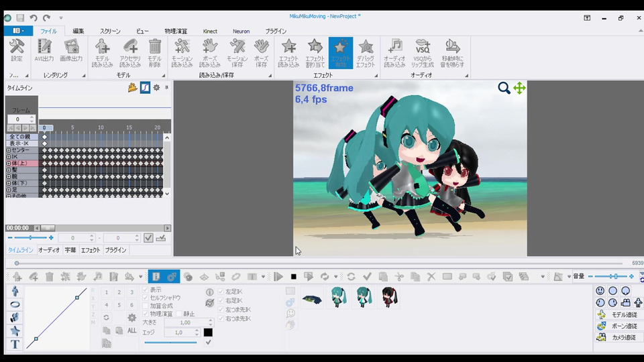
Task: Click the green move-arrows icon in viewport
Action: (519, 88)
